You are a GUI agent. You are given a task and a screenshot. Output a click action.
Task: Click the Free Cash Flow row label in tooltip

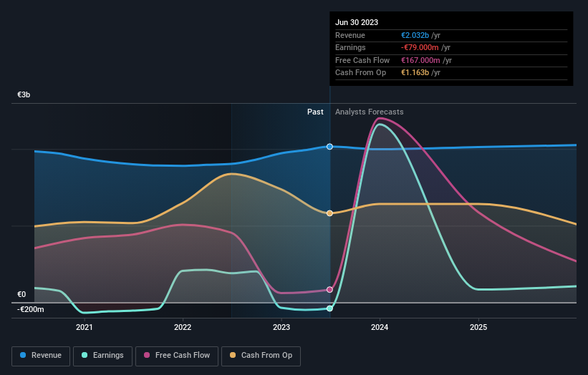(x=362, y=60)
